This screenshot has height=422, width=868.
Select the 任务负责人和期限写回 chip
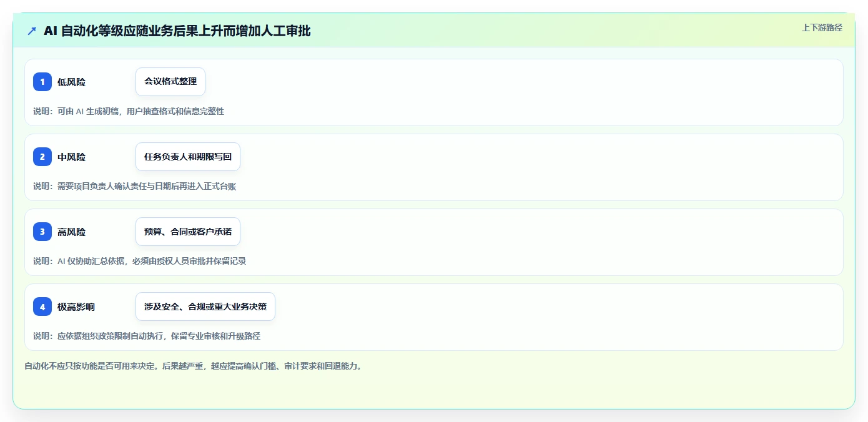point(188,157)
